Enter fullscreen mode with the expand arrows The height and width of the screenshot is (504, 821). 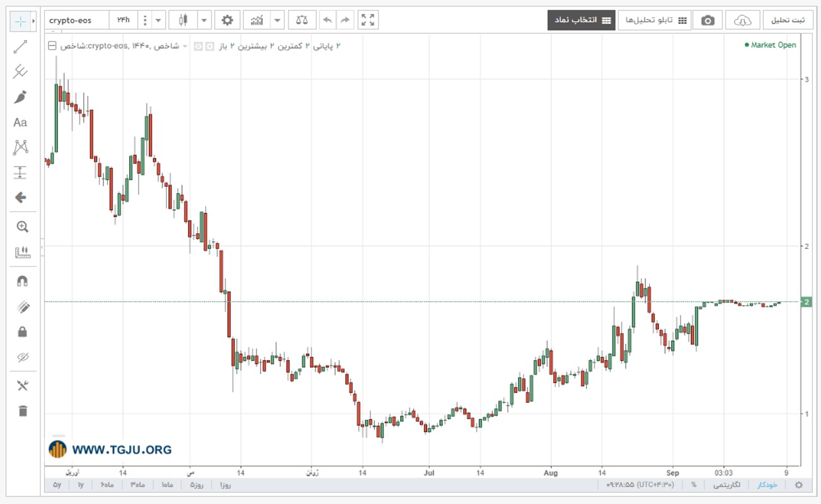[x=368, y=20]
